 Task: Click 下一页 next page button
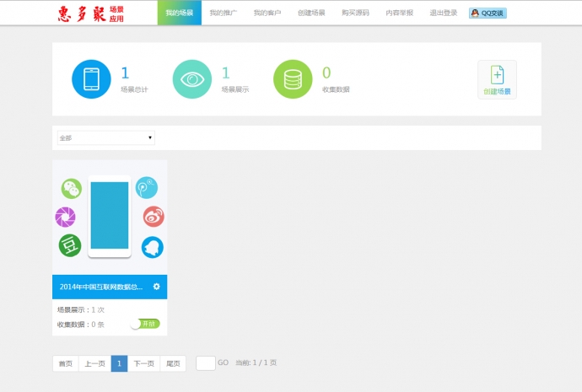[144, 363]
